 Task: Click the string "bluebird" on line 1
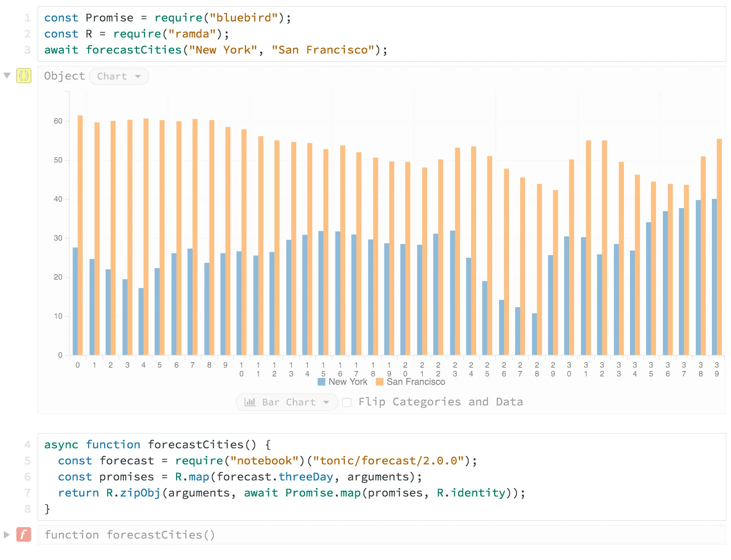pos(245,18)
